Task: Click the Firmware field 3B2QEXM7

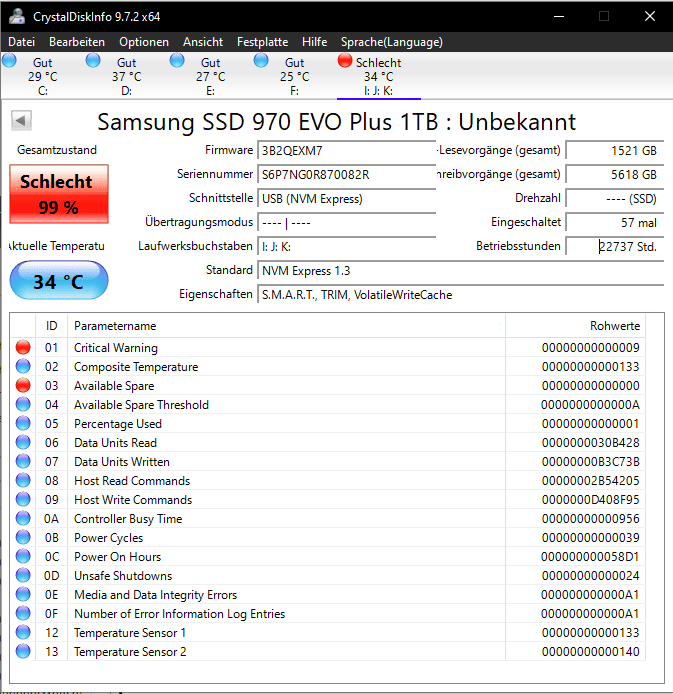Action: (x=346, y=150)
